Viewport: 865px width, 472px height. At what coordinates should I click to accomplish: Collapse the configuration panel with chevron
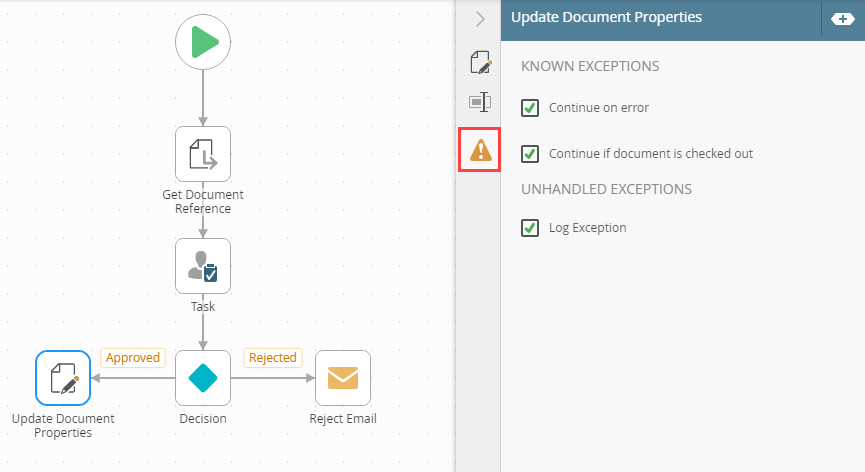(480, 19)
